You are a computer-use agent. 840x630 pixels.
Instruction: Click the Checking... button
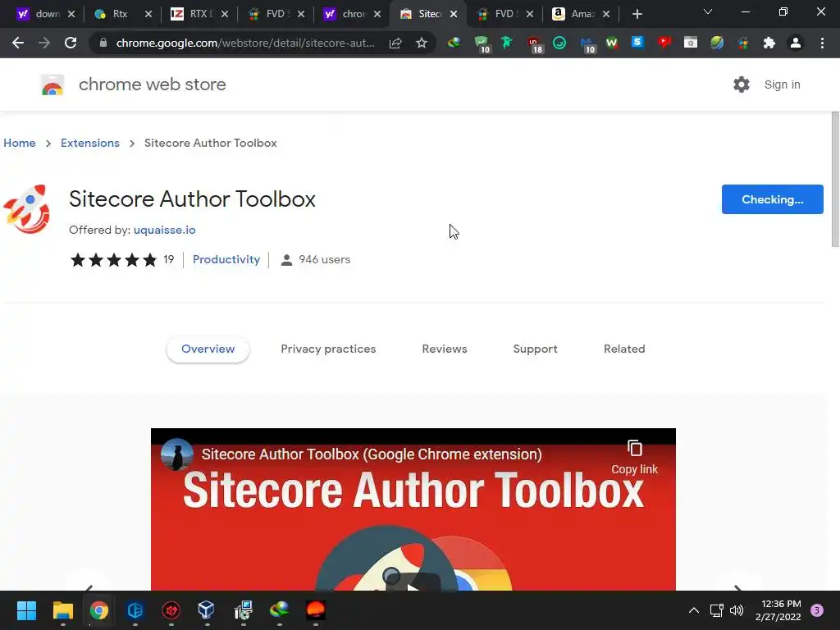click(x=772, y=199)
